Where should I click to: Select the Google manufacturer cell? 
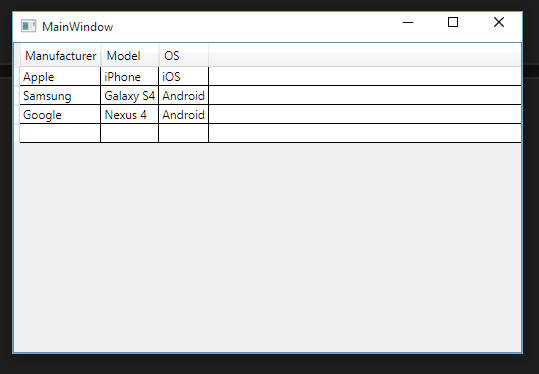tap(60, 114)
